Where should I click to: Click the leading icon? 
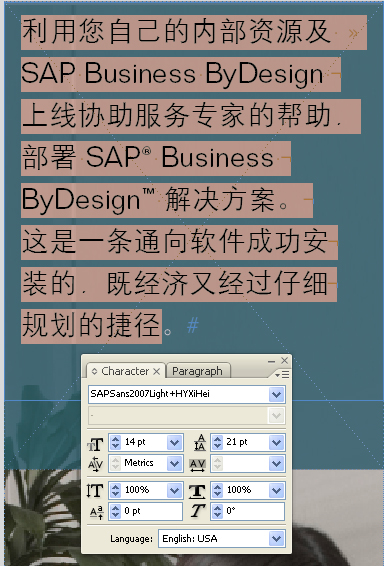point(200,443)
